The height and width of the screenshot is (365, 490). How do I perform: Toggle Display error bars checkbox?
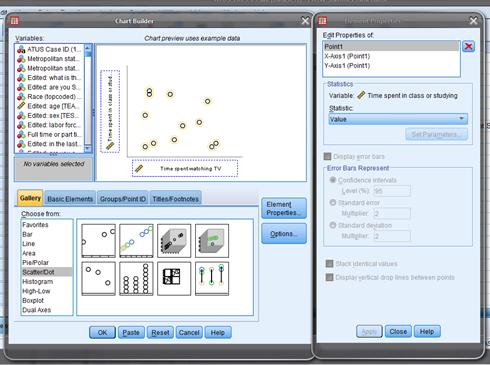tap(328, 156)
